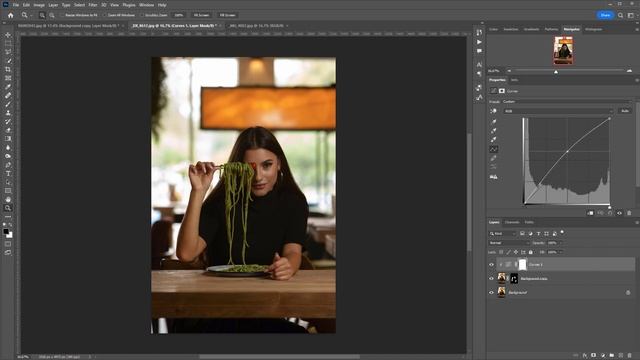
Task: Open the search icon at top right
Action: point(620,15)
